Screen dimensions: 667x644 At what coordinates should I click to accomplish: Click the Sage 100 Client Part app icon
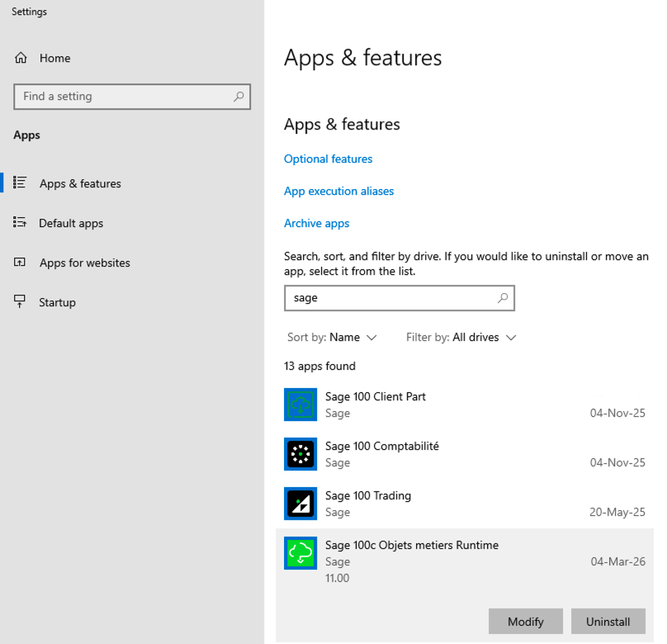[300, 405]
